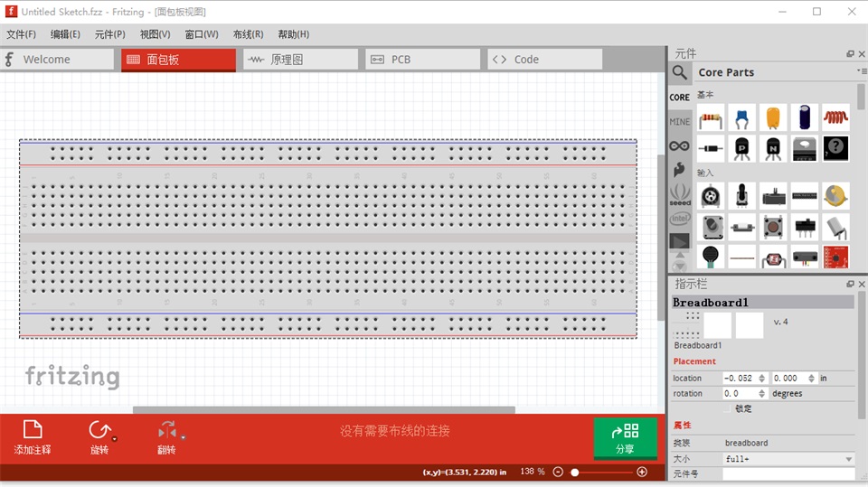
Task: Click the Rotate tool icon
Action: click(x=99, y=430)
